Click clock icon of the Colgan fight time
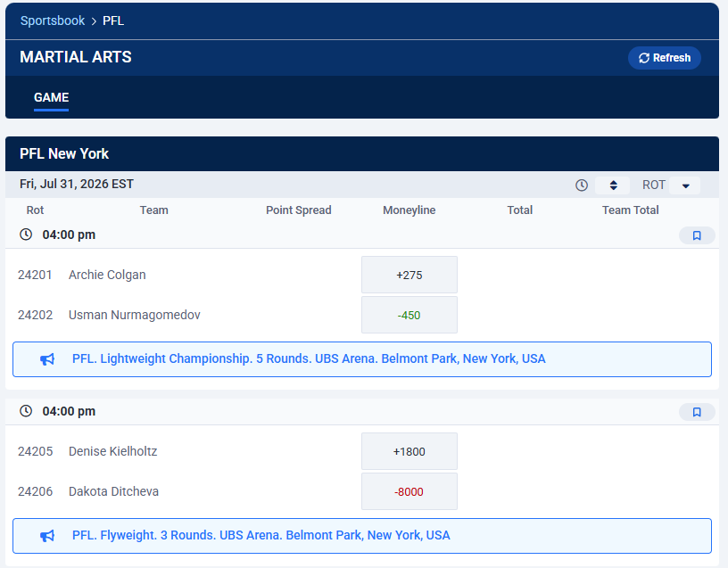This screenshot has height=568, width=728. 26,235
